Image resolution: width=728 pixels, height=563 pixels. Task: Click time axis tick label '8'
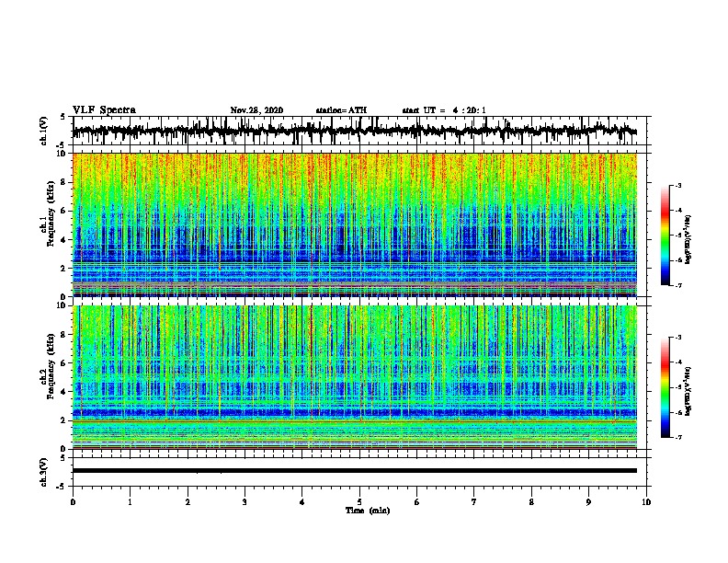point(531,502)
